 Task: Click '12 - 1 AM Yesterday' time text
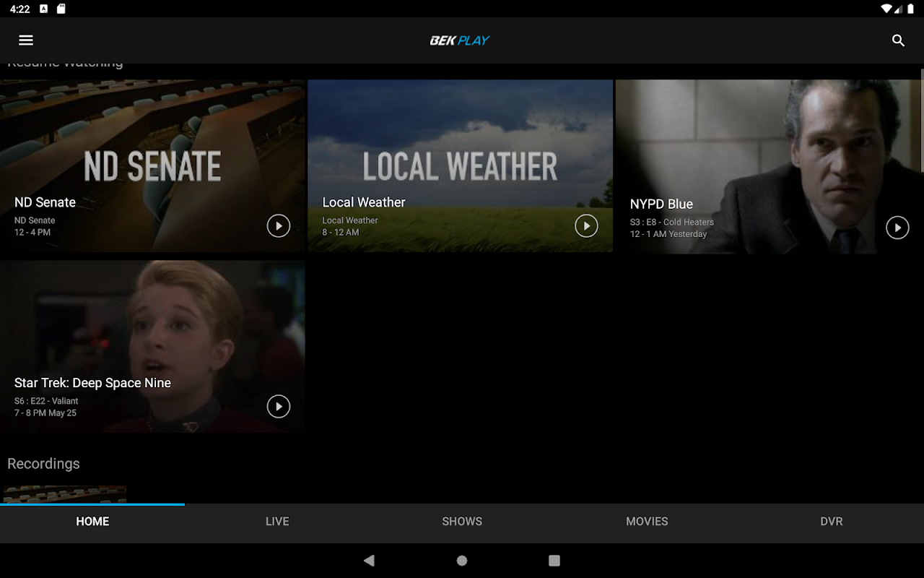tap(668, 234)
